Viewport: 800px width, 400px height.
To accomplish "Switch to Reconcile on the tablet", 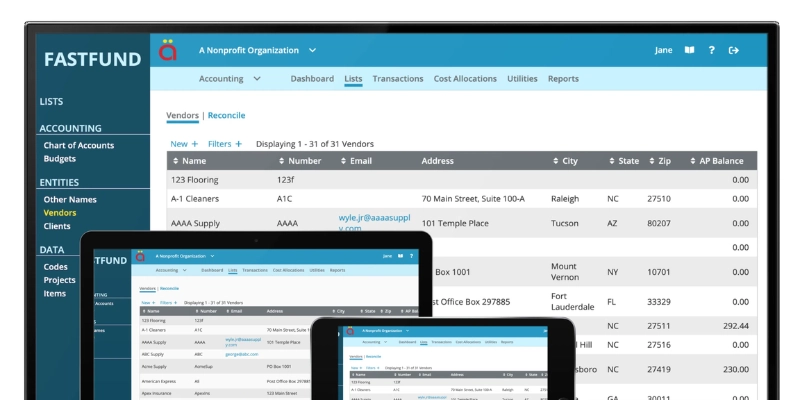I will [169, 288].
